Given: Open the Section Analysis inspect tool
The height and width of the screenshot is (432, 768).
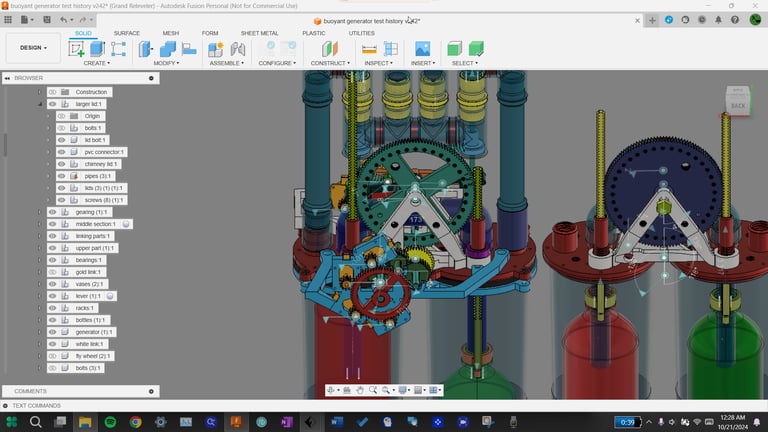Looking at the screenshot, I should (390, 49).
